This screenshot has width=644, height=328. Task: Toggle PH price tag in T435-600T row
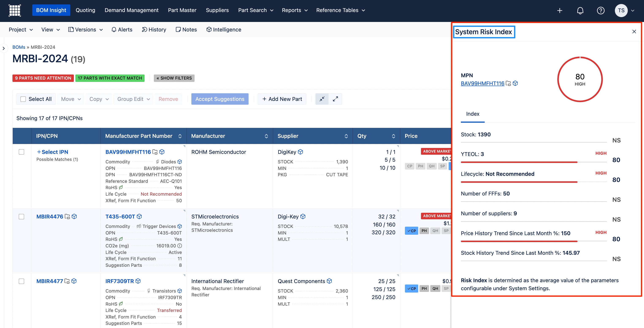(x=424, y=231)
